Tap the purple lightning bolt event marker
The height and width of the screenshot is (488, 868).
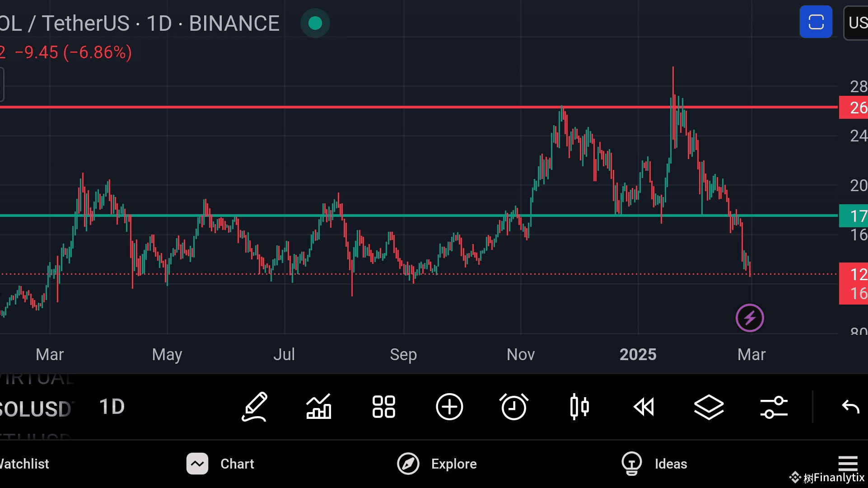click(x=750, y=318)
